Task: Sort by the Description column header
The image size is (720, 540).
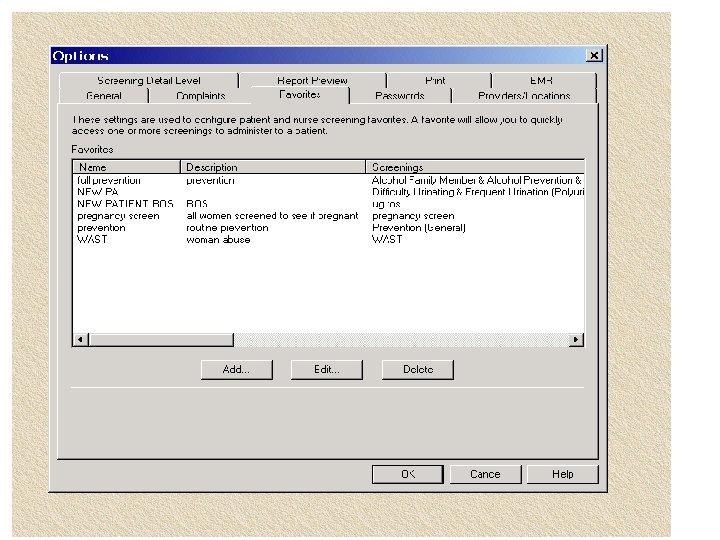Action: point(273,167)
